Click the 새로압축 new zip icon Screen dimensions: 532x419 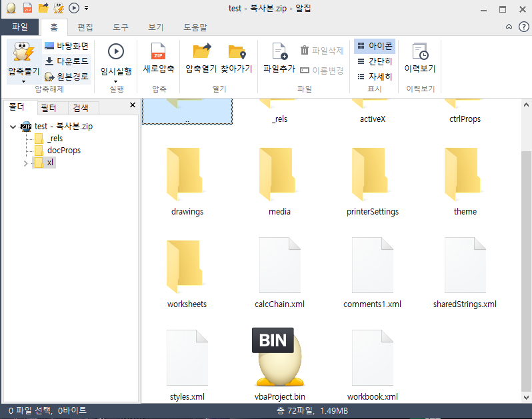click(159, 53)
